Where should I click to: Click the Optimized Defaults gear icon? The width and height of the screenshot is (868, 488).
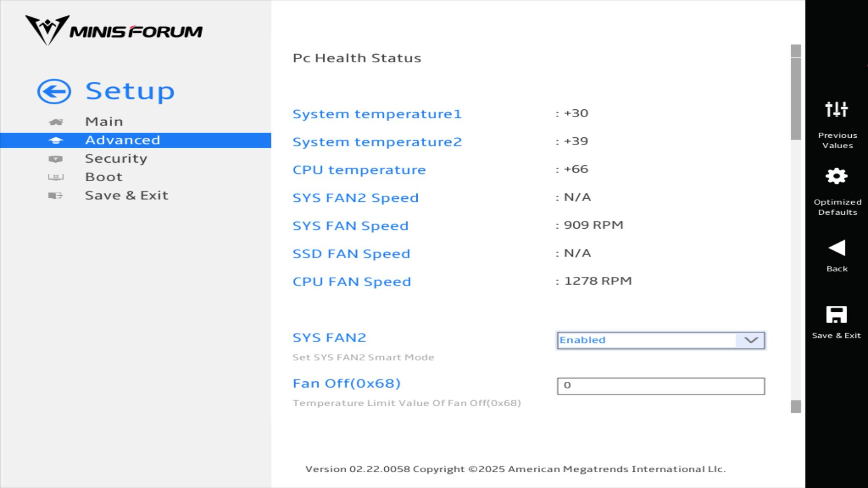(x=836, y=176)
